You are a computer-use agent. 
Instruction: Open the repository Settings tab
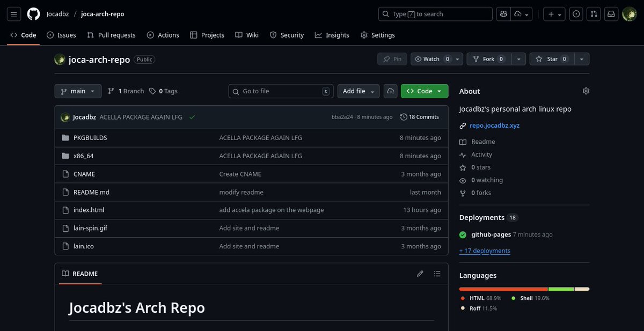(377, 34)
